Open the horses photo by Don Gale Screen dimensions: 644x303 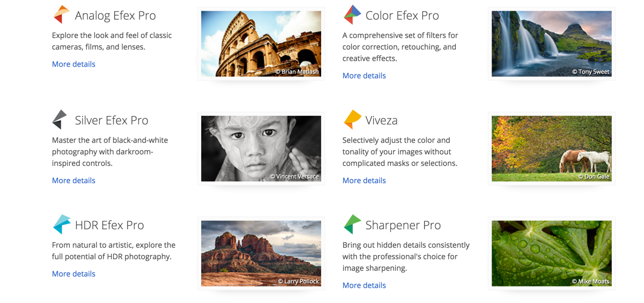[551, 148]
